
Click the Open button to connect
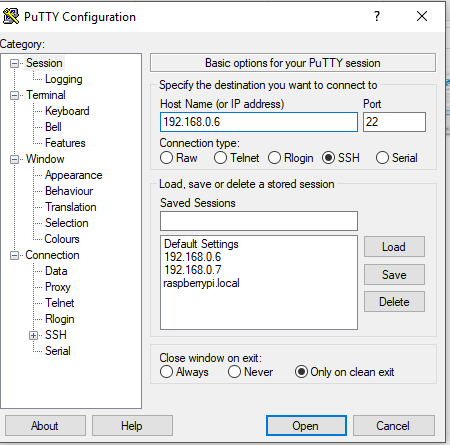point(306,425)
